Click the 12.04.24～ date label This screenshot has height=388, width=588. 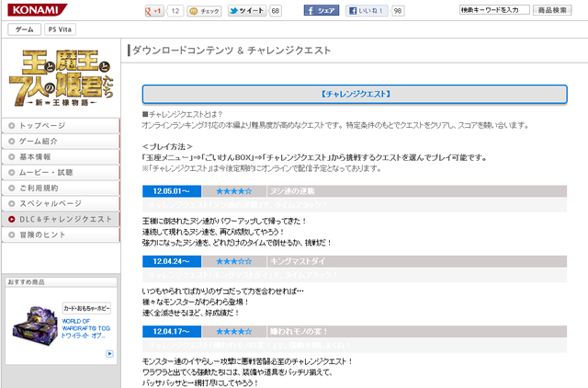(172, 261)
